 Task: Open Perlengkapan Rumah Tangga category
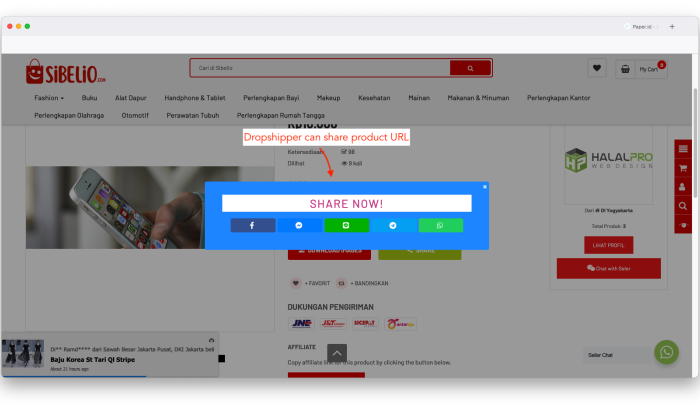pos(280,115)
